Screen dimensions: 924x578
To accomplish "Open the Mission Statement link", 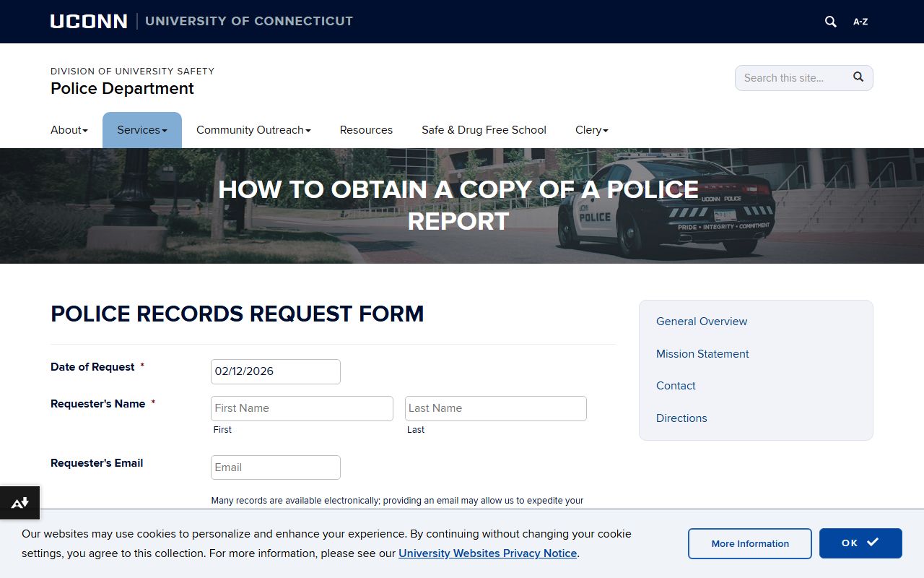I will pyautogui.click(x=702, y=354).
